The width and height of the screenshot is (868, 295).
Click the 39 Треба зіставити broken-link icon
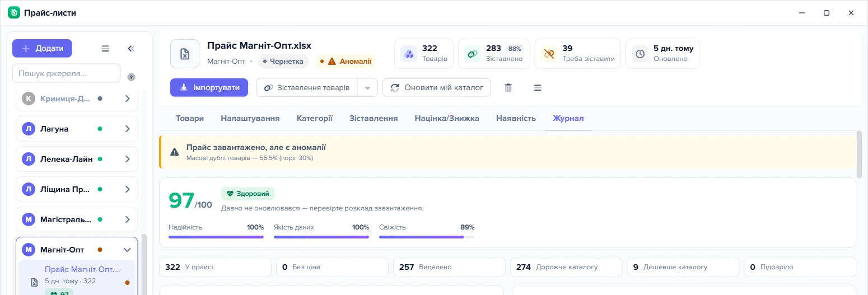[x=549, y=54]
